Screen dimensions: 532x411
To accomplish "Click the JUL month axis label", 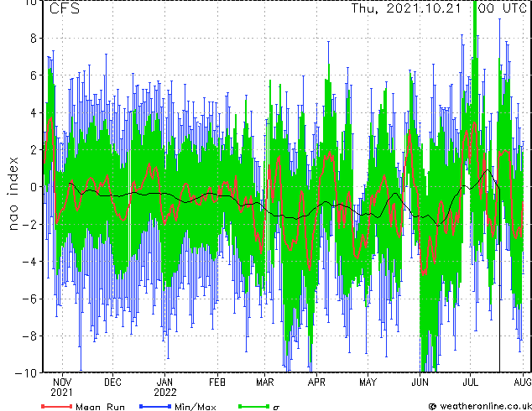I will 471,382.
